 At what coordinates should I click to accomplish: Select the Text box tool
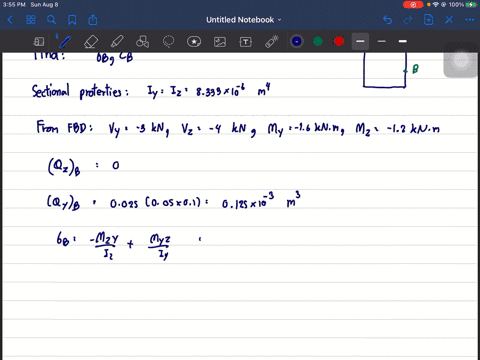(246, 42)
